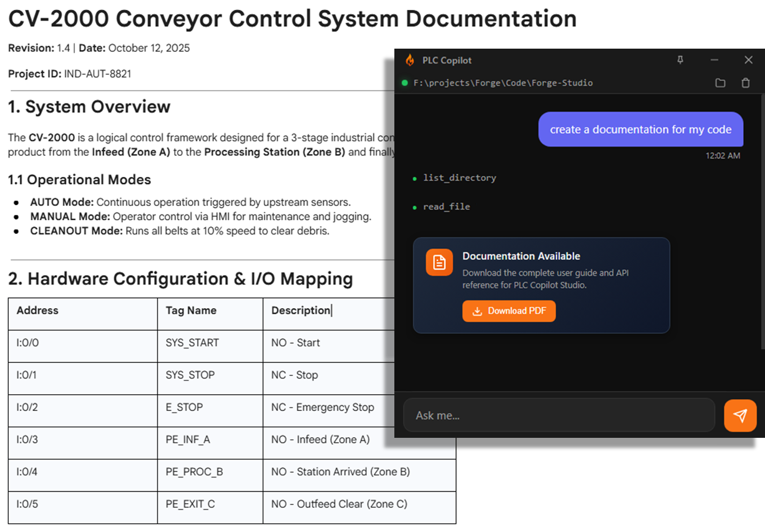The height and width of the screenshot is (532, 765).
Task: Expand the list_directory tool call
Action: [x=459, y=178]
